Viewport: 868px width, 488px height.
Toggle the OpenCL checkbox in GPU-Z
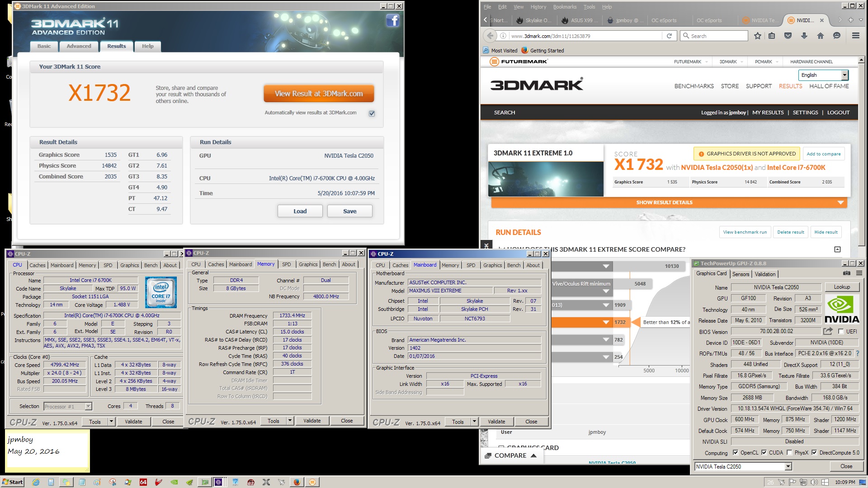(736, 452)
